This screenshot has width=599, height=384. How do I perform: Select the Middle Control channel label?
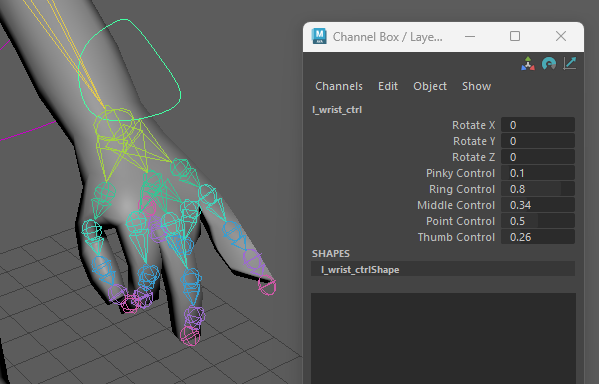(456, 206)
